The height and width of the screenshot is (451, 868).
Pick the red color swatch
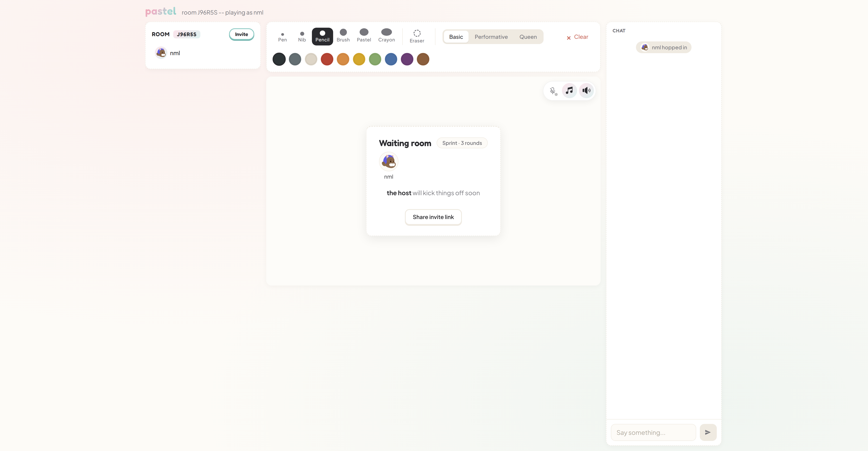pos(327,59)
